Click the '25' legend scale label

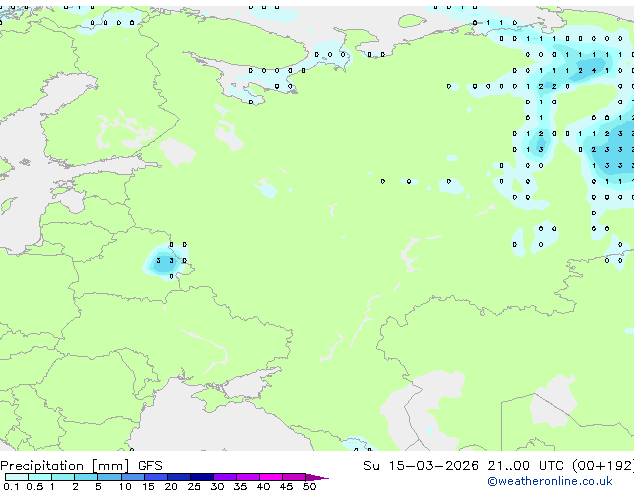coord(194,486)
